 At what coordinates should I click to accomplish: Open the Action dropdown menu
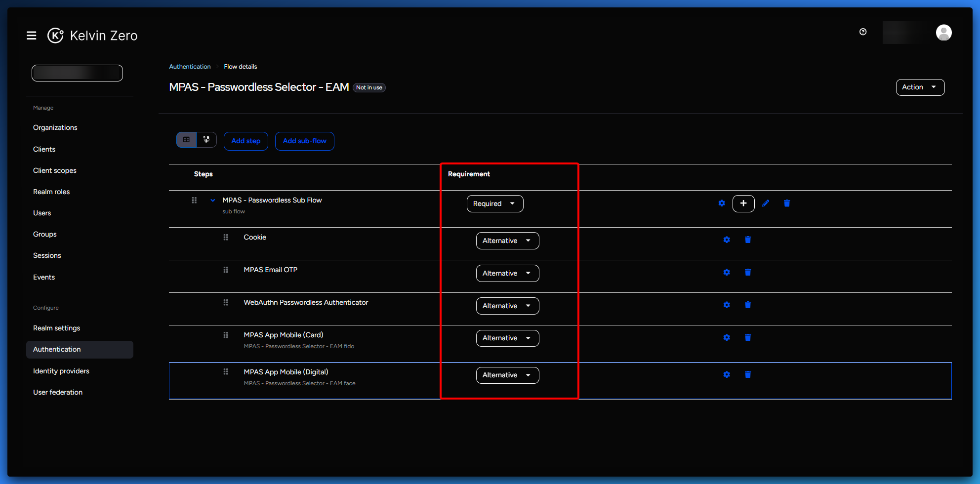pos(920,87)
